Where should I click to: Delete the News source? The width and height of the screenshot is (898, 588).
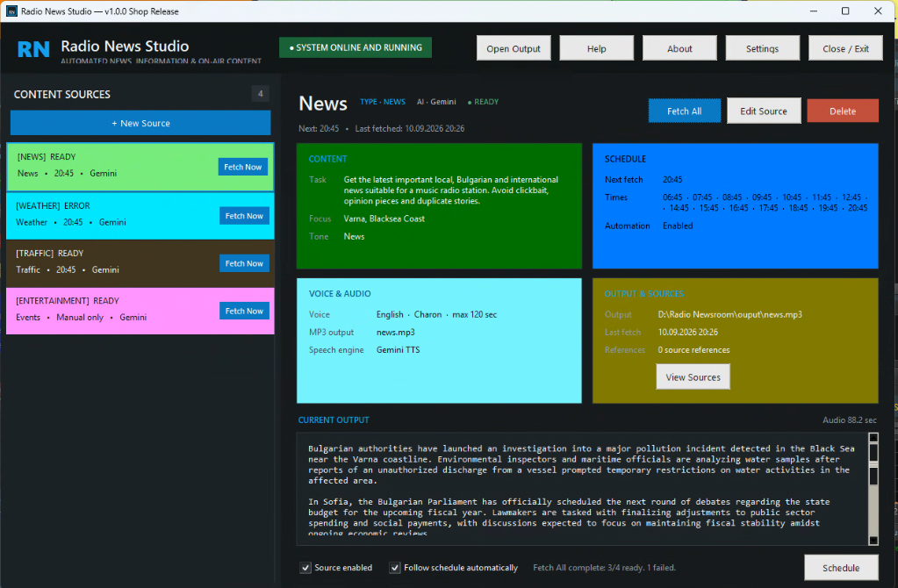click(x=843, y=111)
